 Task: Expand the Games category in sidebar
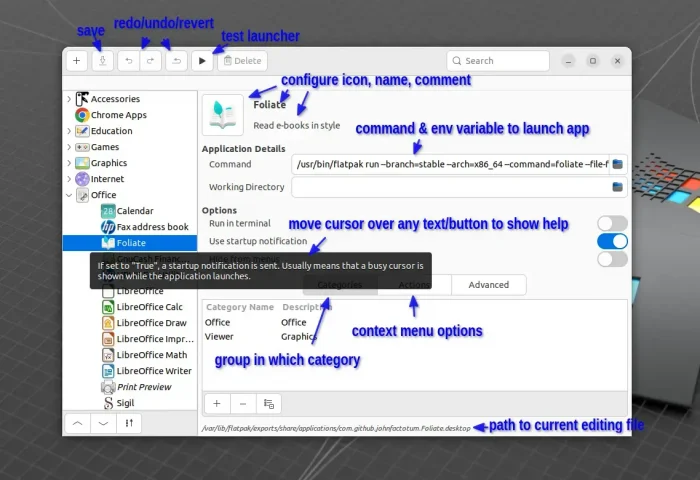(69, 147)
